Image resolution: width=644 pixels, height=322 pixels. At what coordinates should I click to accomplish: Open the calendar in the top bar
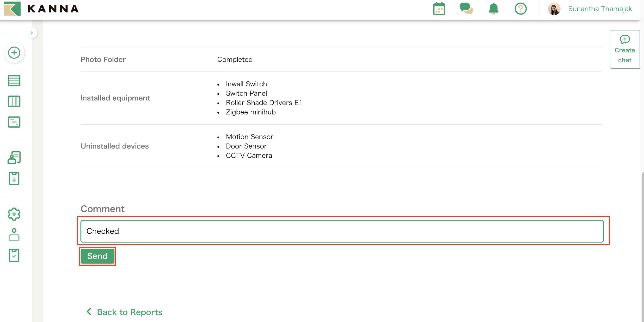439,9
